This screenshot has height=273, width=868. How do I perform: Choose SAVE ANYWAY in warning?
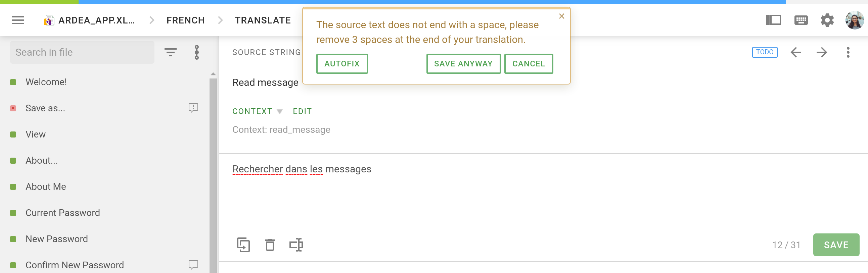point(463,64)
